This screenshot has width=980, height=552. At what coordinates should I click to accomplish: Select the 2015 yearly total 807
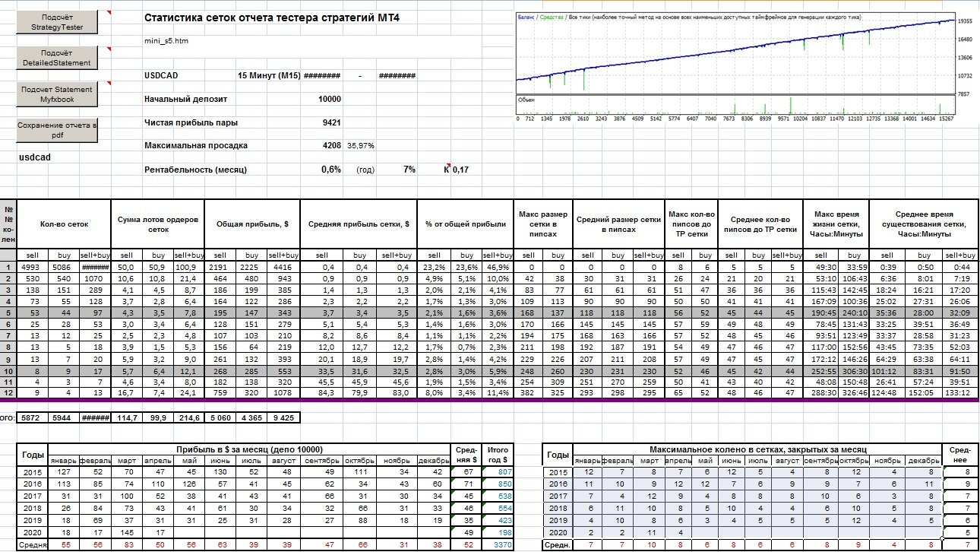[499, 471]
